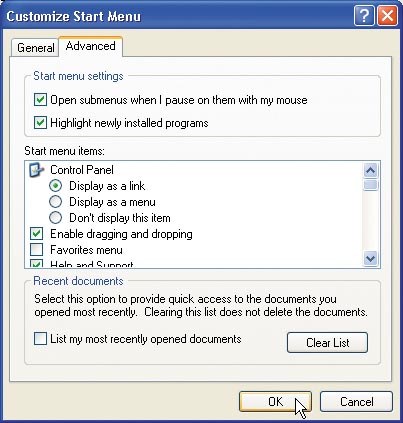The height and width of the screenshot is (423, 403).
Task: Click the Start menu items scrollbar thumb
Action: point(371,185)
